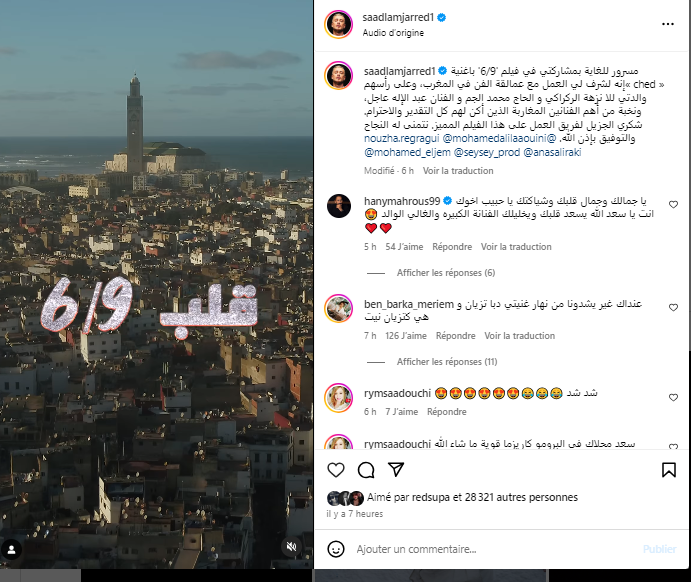The width and height of the screenshot is (691, 582).
Task: Unmute the video sound toggle
Action: coord(291,547)
